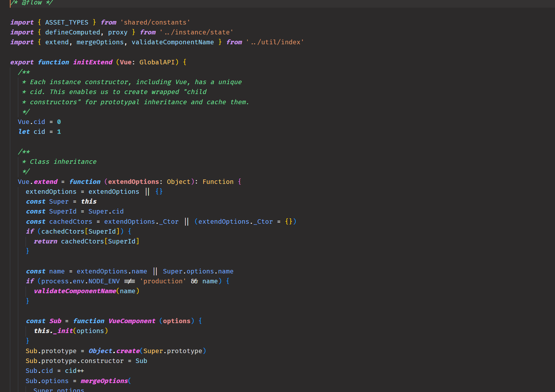Click validateComponentName in the import line
The height and width of the screenshot is (392, 555).
[x=173, y=42]
